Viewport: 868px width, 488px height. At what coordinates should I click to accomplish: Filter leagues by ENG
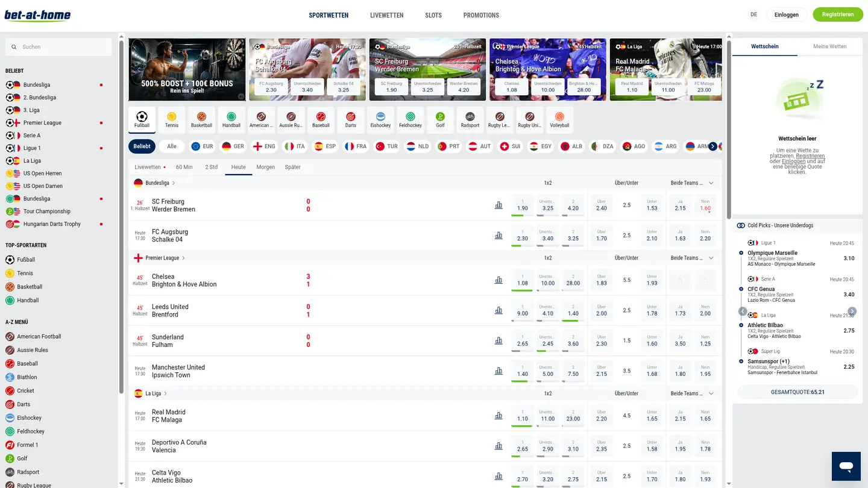264,146
